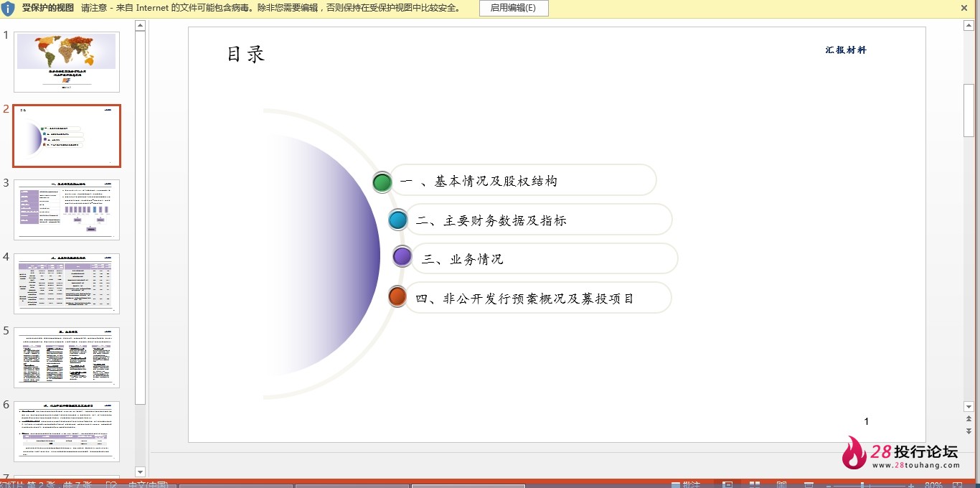Switch to Normal view in status bar

coord(727,485)
